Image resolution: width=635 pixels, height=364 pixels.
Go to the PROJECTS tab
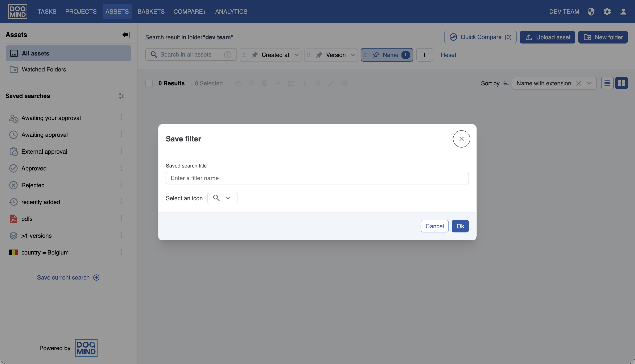pyautogui.click(x=81, y=12)
